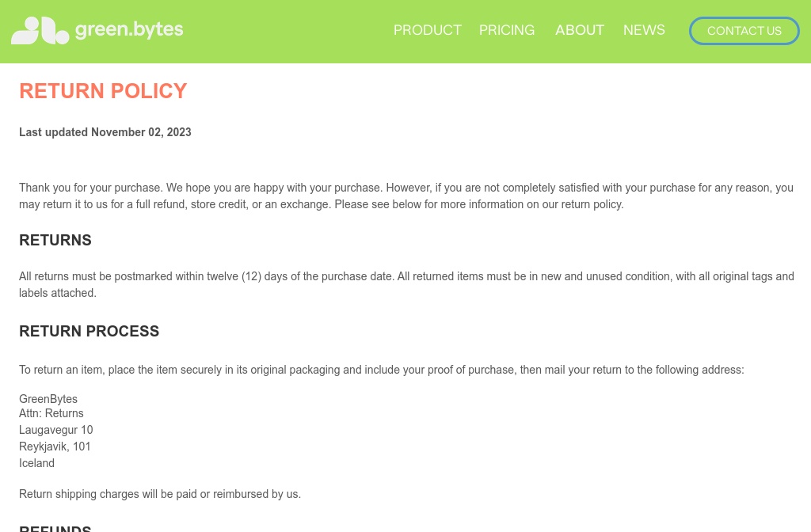811x532 pixels.
Task: Click the CONTACT US button
Action: (x=744, y=31)
